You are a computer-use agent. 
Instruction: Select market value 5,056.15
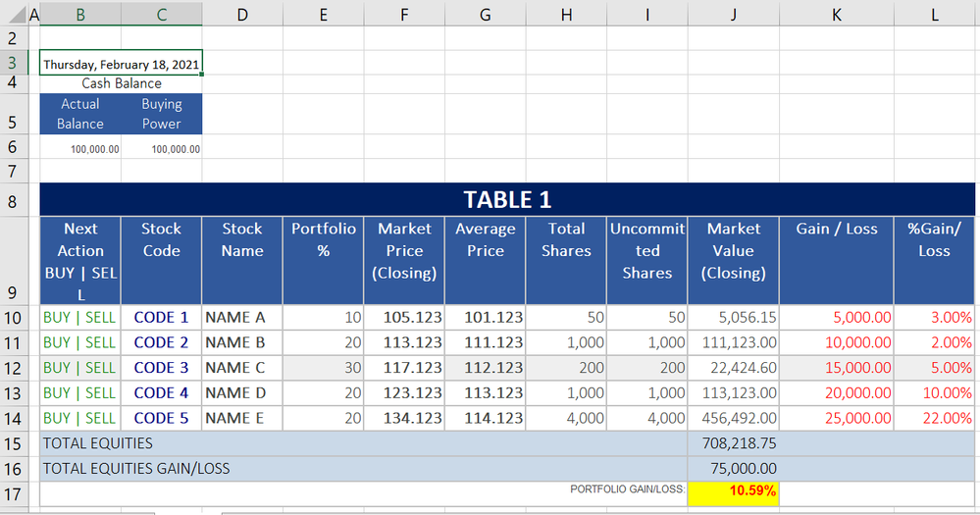click(734, 318)
